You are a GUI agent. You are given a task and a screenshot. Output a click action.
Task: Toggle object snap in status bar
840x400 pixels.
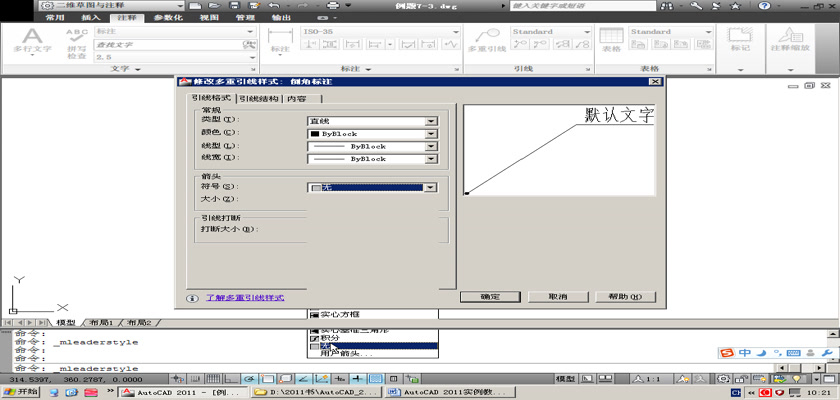click(267, 379)
